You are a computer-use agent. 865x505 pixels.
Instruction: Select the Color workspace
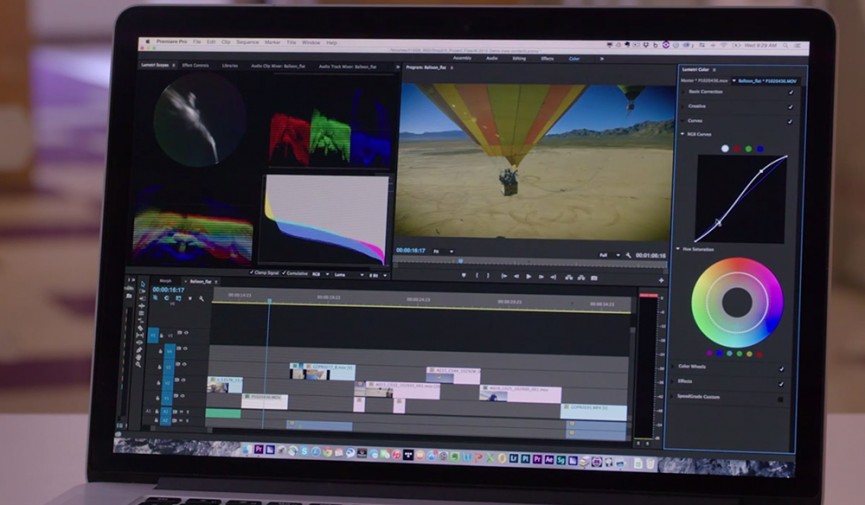[x=574, y=59]
